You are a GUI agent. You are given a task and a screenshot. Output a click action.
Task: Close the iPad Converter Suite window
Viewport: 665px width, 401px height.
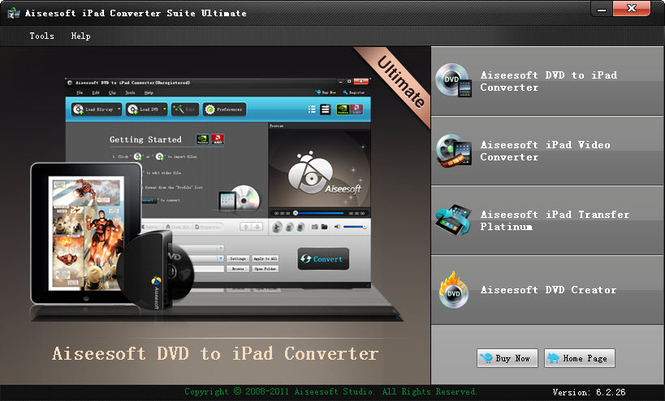coord(631,8)
